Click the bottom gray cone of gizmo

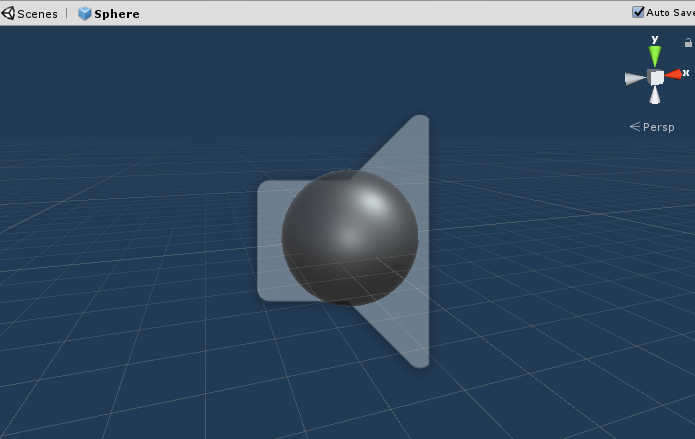[655, 95]
